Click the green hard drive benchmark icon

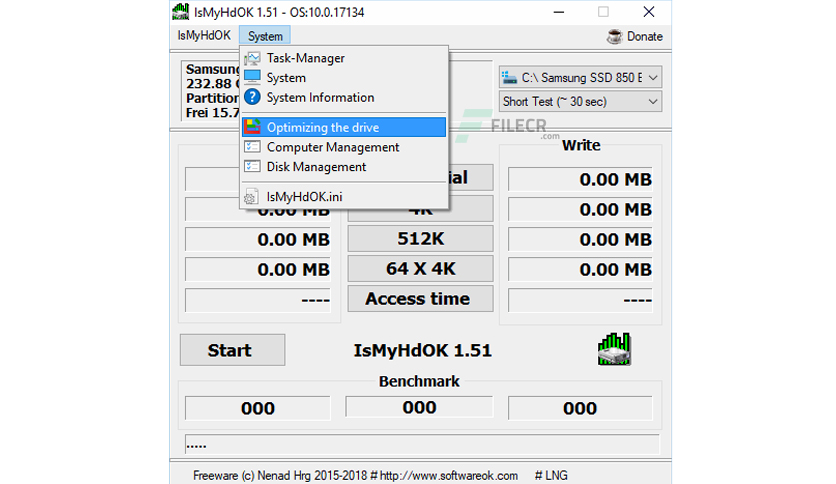(614, 349)
